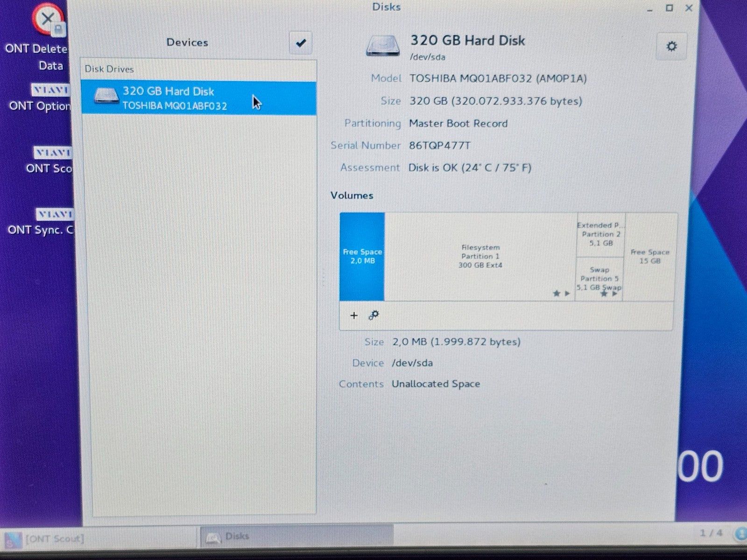Screen dimensions: 747x560
Task: Select the blue Free Space 2,0 MB volume
Action: [x=362, y=256]
